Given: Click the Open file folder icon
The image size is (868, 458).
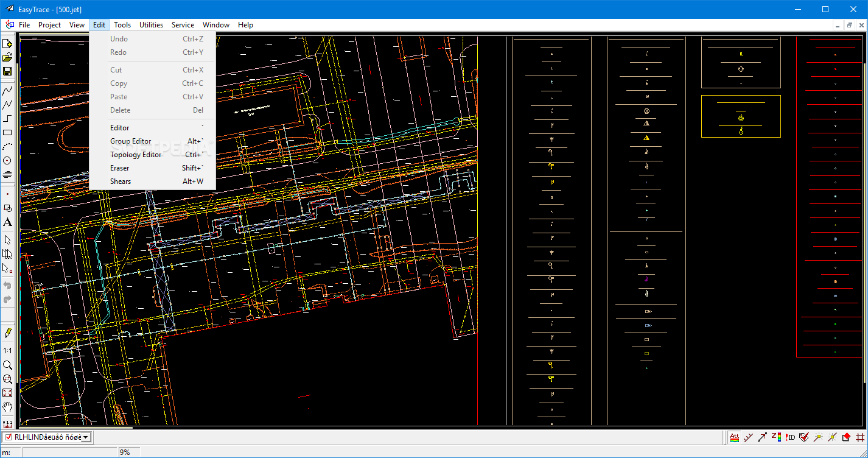Looking at the screenshot, I should 7,58.
